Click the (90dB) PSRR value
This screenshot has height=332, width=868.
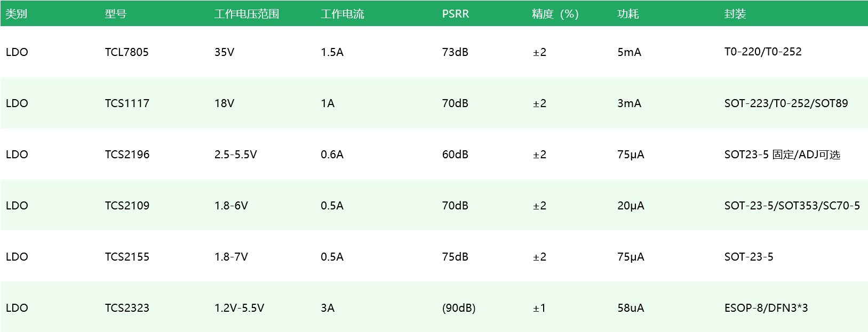pos(459,308)
